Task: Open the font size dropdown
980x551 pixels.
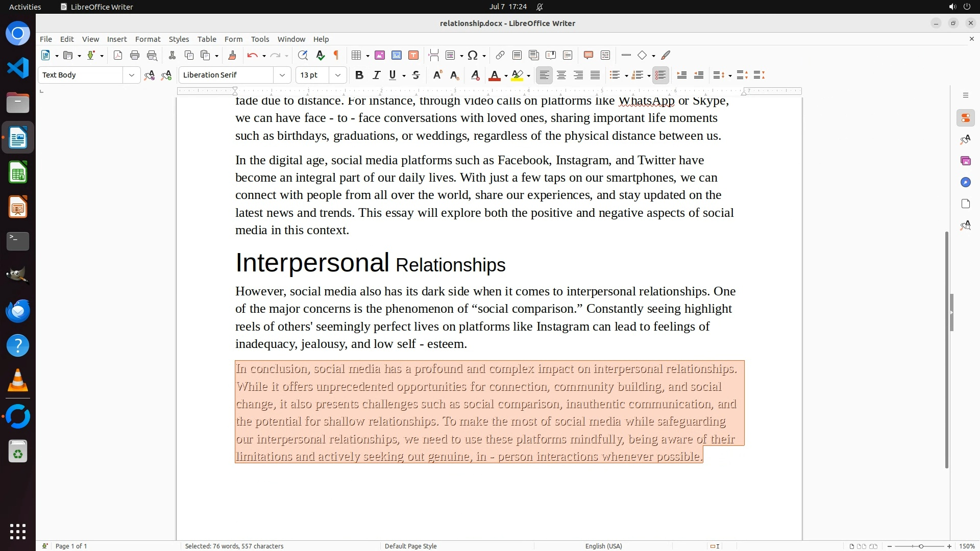Action: click(338, 76)
